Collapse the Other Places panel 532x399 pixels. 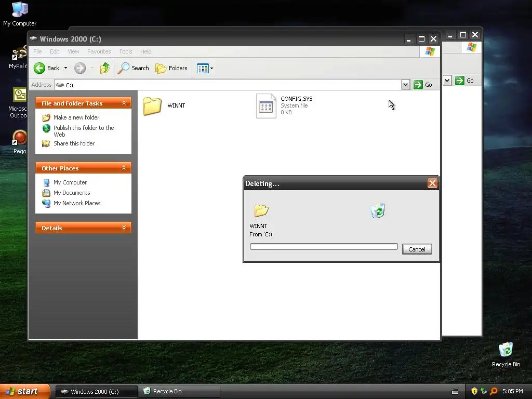click(124, 168)
